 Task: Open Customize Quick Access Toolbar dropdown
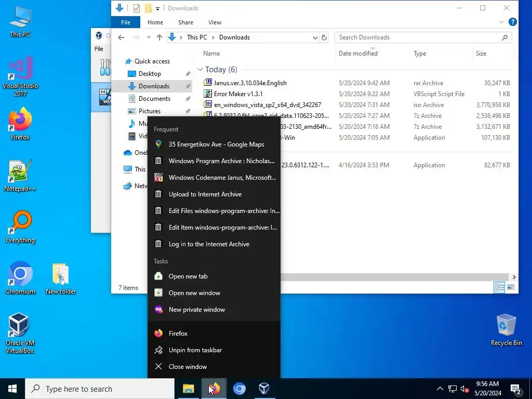coord(157,8)
